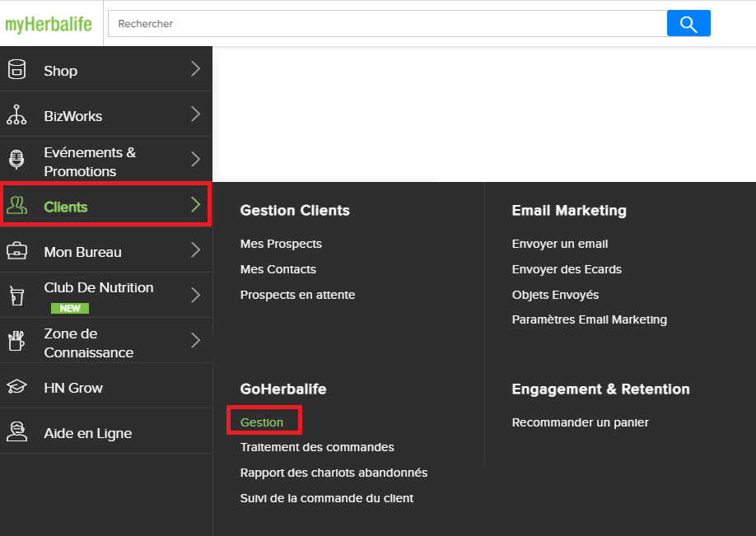View Rapport des chariots abandonnés
This screenshot has width=756, height=536.
(334, 473)
